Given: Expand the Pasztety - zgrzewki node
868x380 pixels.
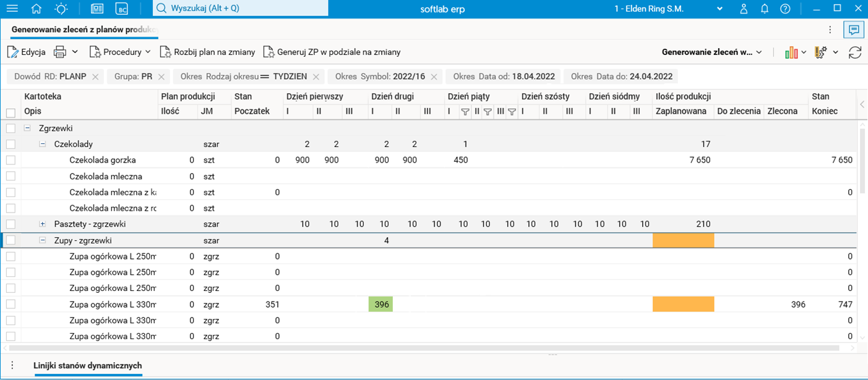Looking at the screenshot, I should pyautogui.click(x=43, y=224).
